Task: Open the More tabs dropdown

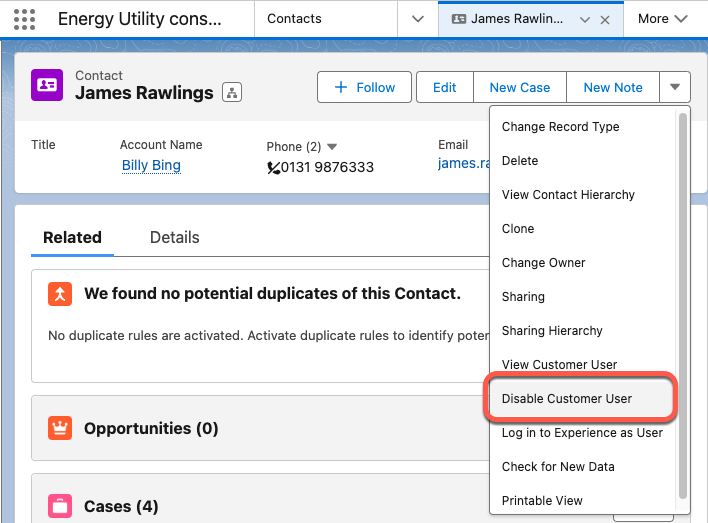Action: point(662,19)
